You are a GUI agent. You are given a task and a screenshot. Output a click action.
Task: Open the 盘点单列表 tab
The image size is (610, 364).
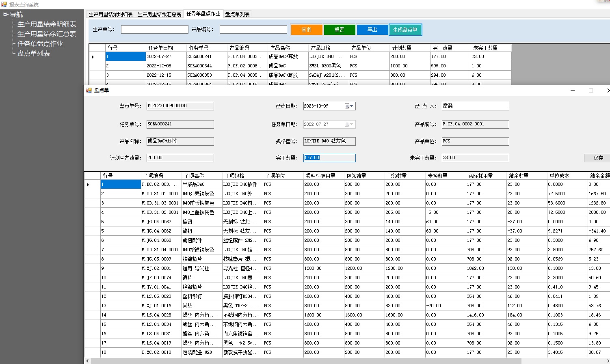(237, 14)
